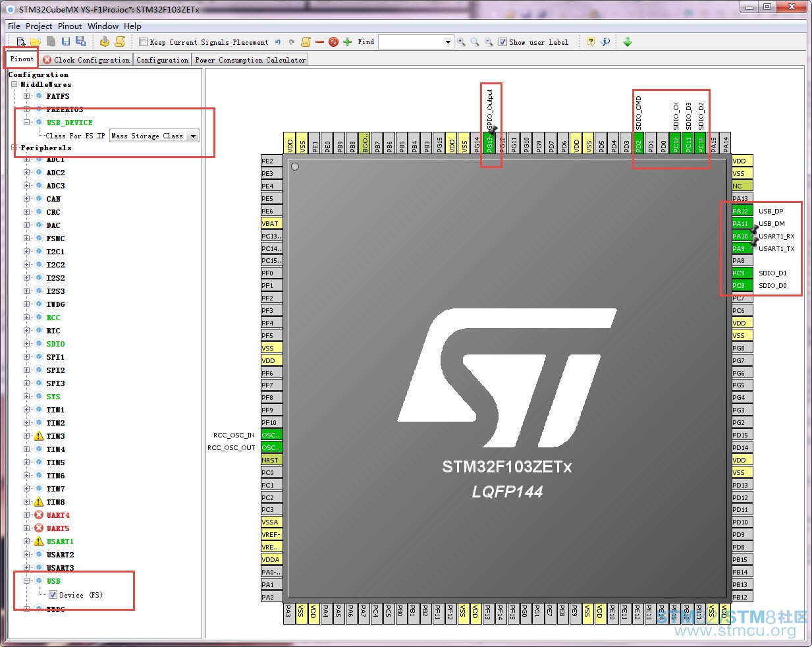This screenshot has height=647, width=812.
Task: Expand the SDIO peripheral node
Action: (27, 344)
